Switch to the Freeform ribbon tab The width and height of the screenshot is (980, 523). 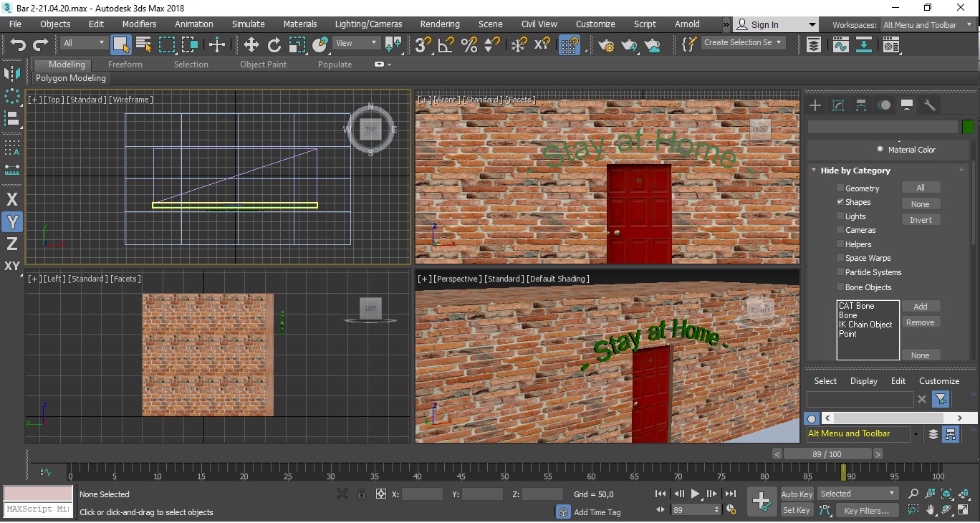click(x=125, y=64)
